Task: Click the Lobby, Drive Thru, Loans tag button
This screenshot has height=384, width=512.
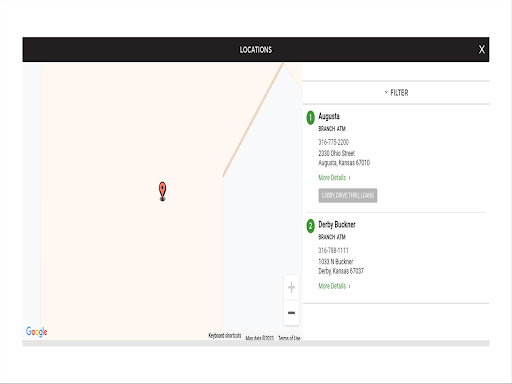Action: pyautogui.click(x=348, y=195)
